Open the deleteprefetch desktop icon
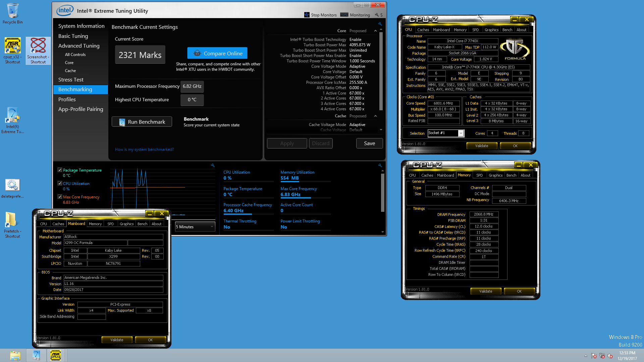The height and width of the screenshot is (362, 644). pos(12,189)
